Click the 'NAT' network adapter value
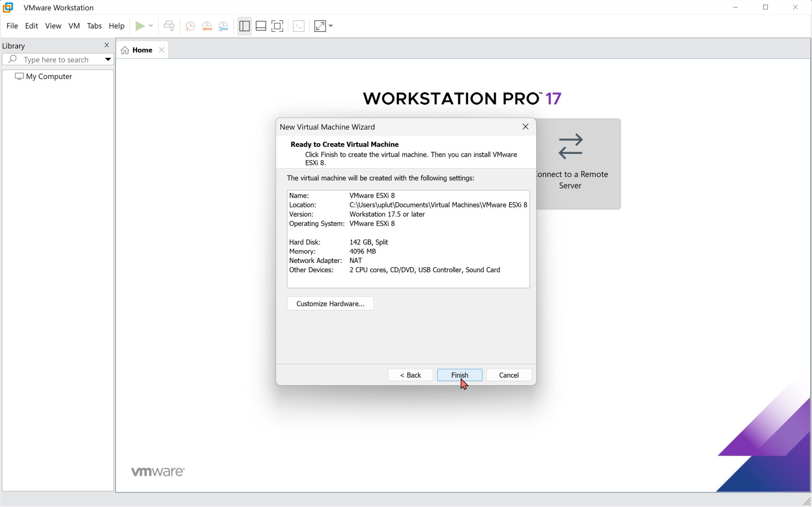The width and height of the screenshot is (812, 507). (x=356, y=261)
